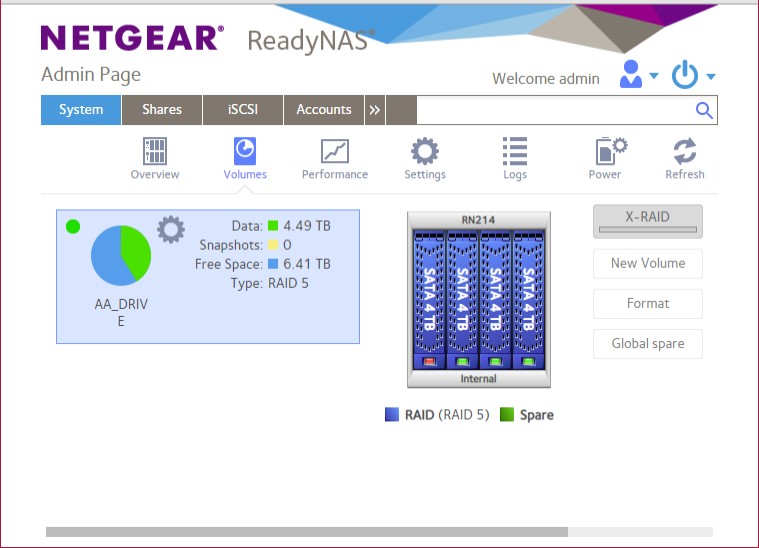This screenshot has height=548, width=759.
Task: Open the Power management icon
Action: tap(611, 151)
